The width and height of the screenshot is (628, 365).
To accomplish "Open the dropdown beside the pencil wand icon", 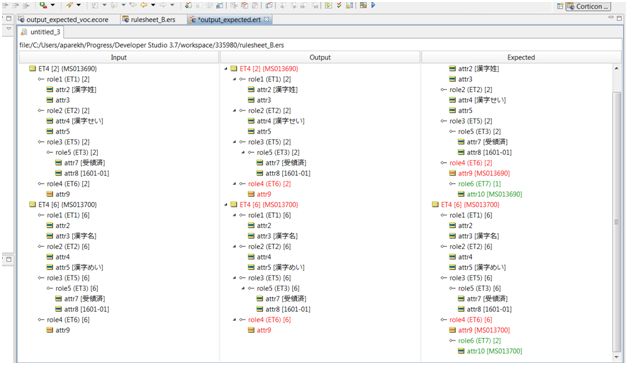I will coord(78,5).
